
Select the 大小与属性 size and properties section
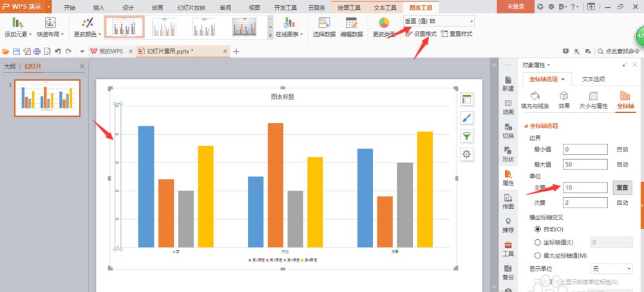click(593, 101)
